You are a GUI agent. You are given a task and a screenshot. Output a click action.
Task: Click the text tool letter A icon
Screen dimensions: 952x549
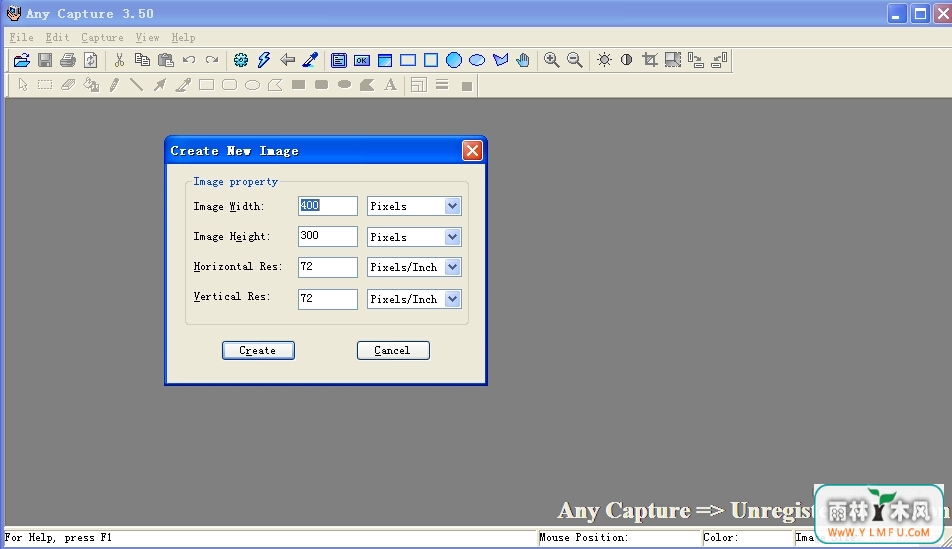pyautogui.click(x=390, y=85)
